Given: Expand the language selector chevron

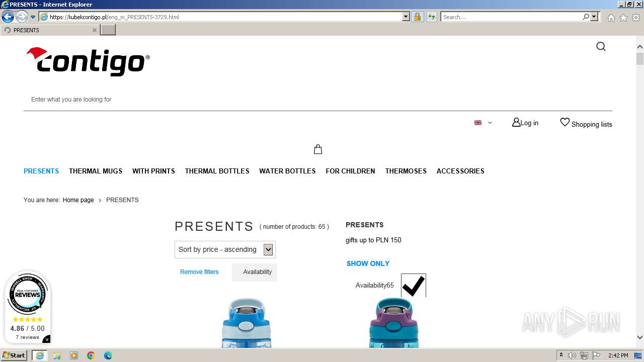Looking at the screenshot, I should click(x=490, y=123).
